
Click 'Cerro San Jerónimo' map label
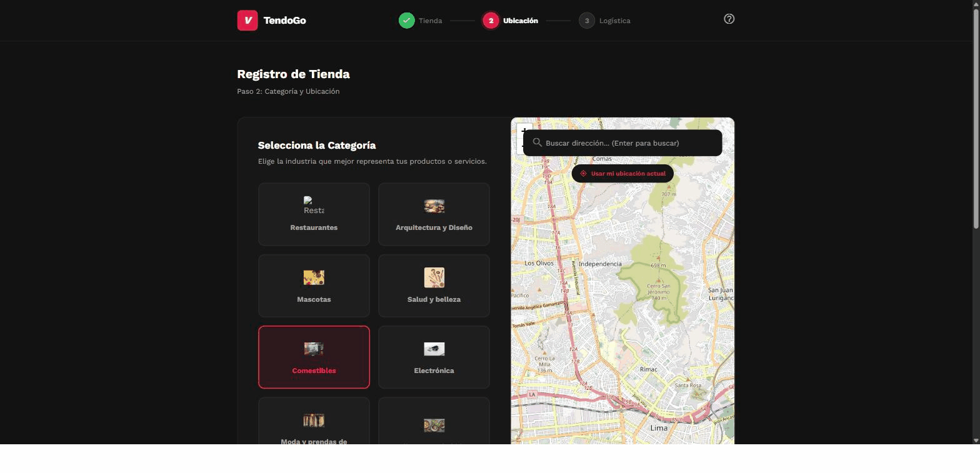tap(658, 289)
